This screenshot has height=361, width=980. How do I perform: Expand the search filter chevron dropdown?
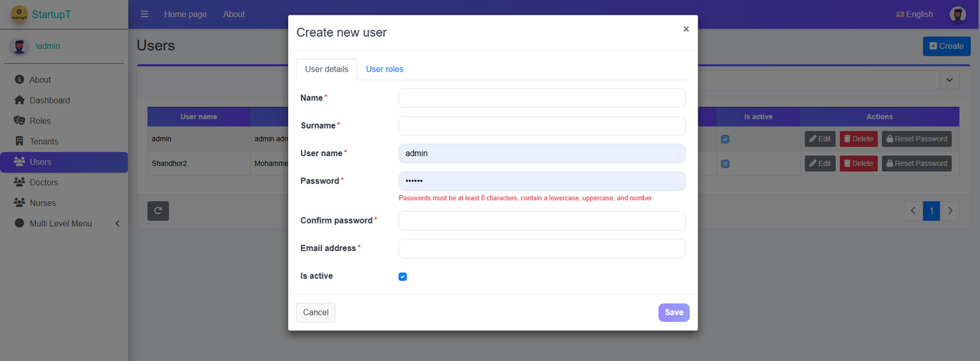click(949, 80)
